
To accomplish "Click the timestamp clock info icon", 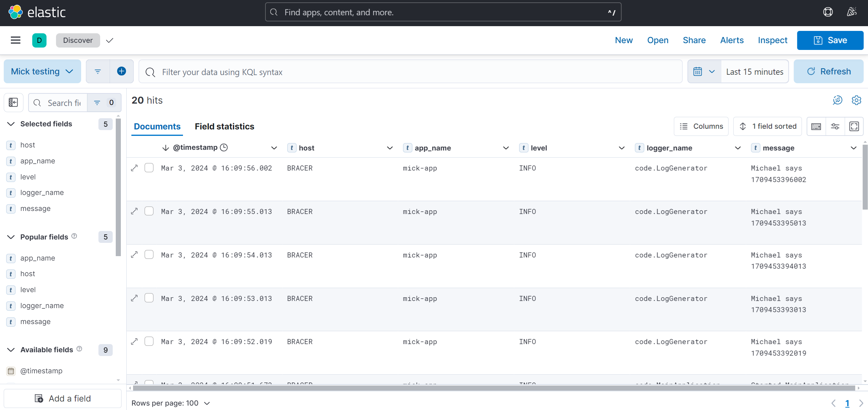I will (224, 147).
